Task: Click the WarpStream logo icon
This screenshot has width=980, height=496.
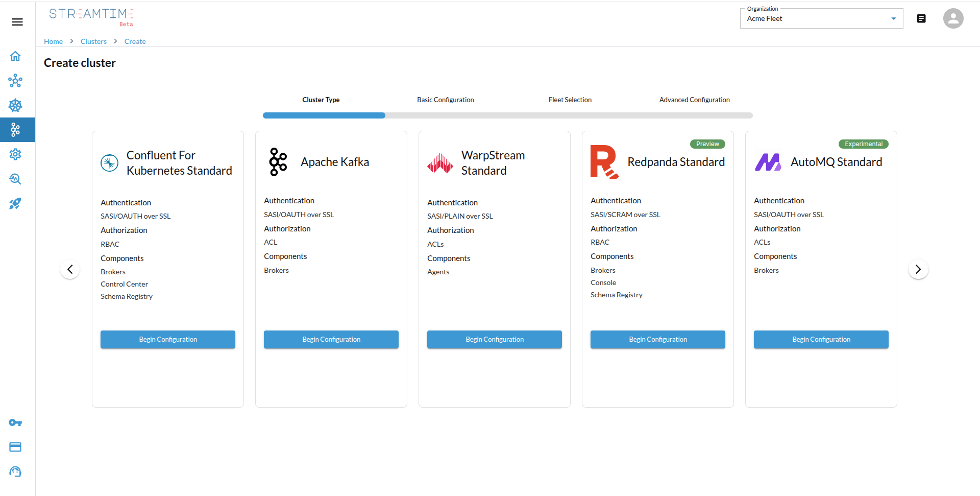Action: pyautogui.click(x=440, y=163)
